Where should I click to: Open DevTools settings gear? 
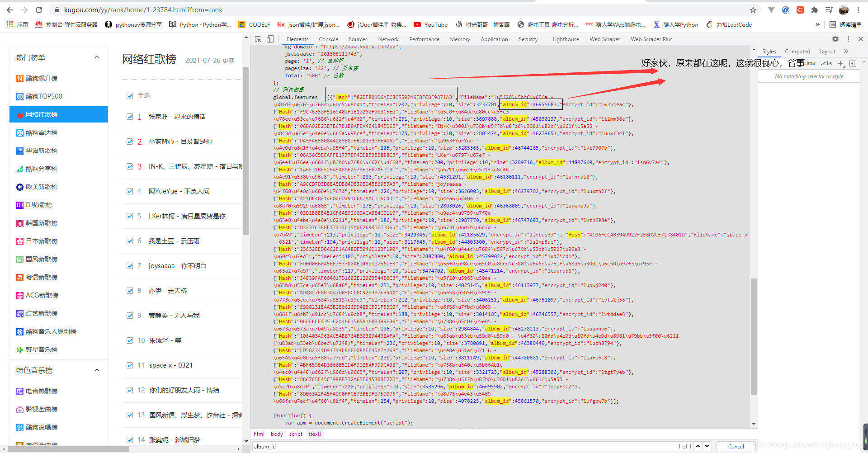(835, 39)
